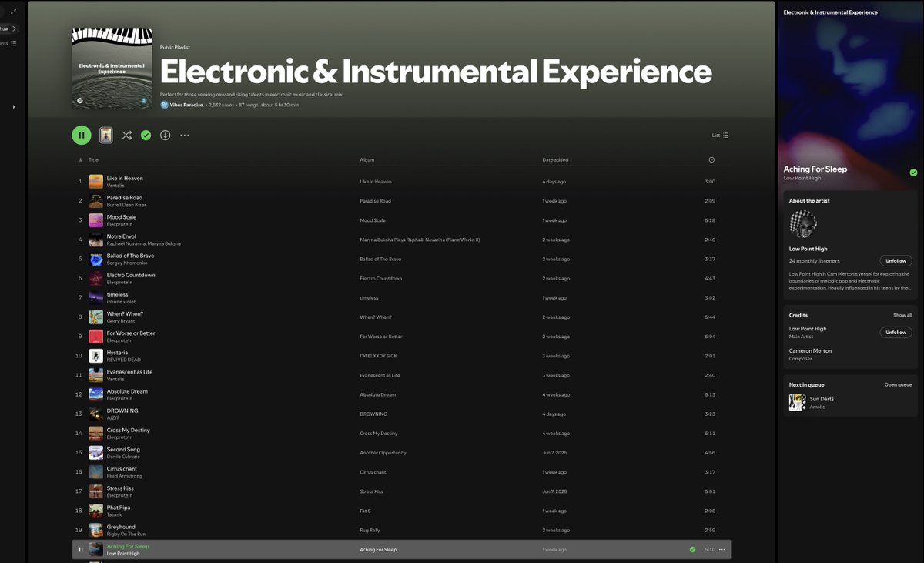924x563 pixels.
Task: Read the Low Point High artist bio text
Action: (849, 280)
